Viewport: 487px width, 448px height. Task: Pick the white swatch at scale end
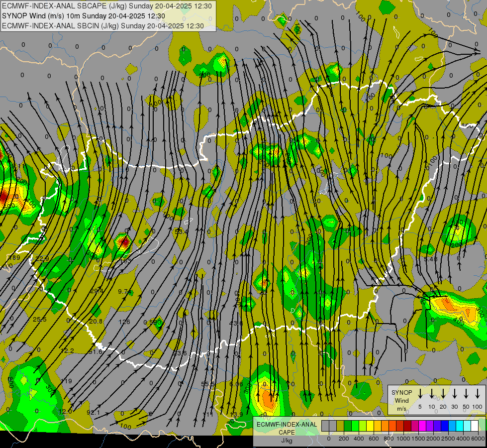[x=475, y=426]
